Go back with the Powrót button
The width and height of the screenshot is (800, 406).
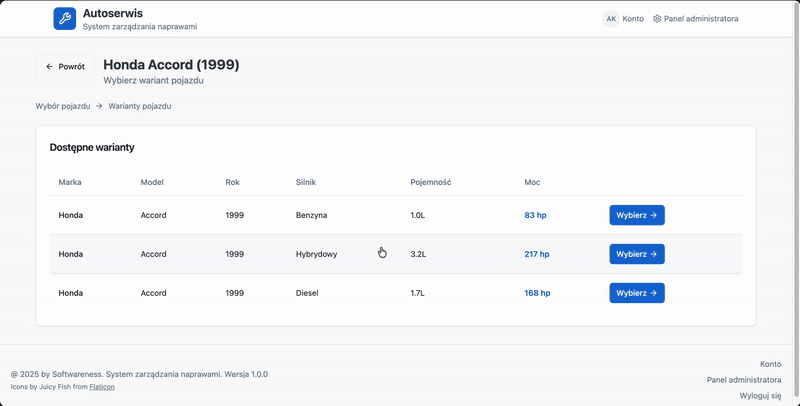tap(65, 67)
